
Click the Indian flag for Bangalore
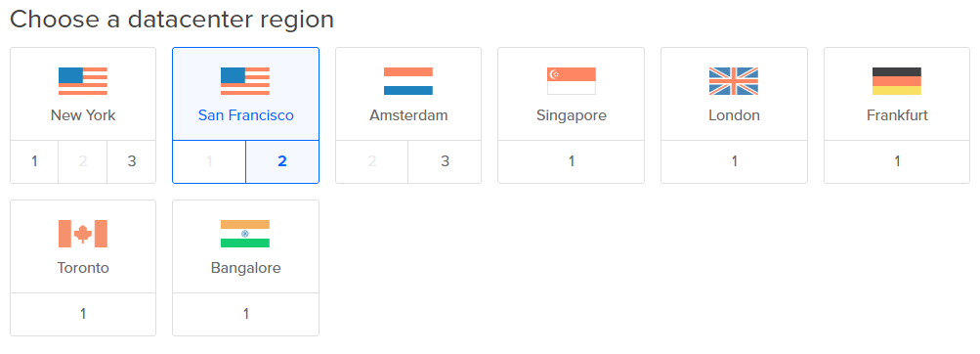245,234
